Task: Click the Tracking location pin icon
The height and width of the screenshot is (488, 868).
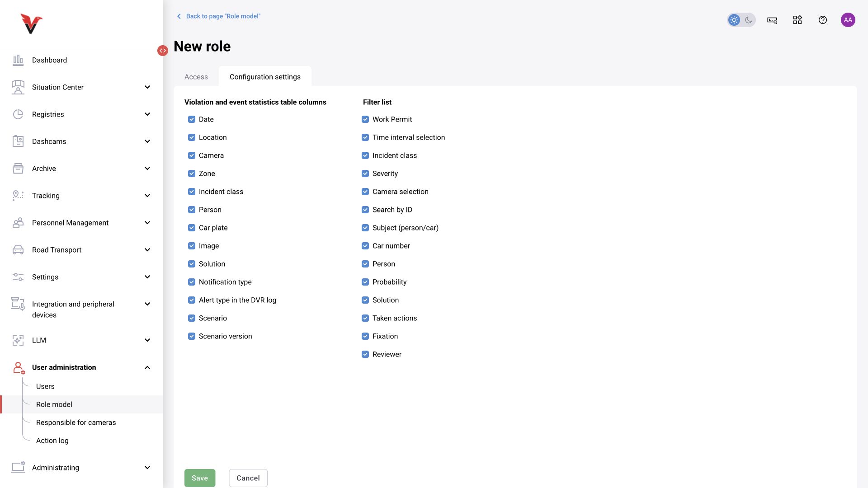Action: point(18,196)
